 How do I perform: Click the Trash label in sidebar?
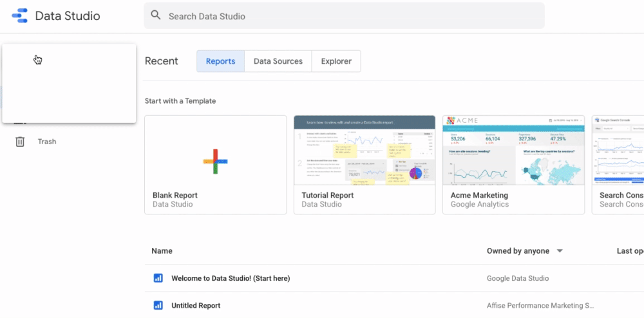pyautogui.click(x=47, y=142)
